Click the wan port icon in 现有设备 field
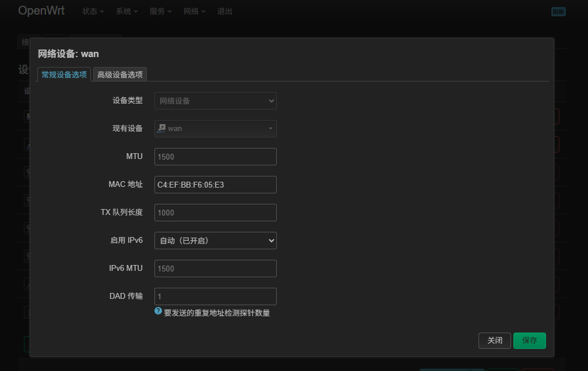The height and width of the screenshot is (371, 588). pos(161,128)
